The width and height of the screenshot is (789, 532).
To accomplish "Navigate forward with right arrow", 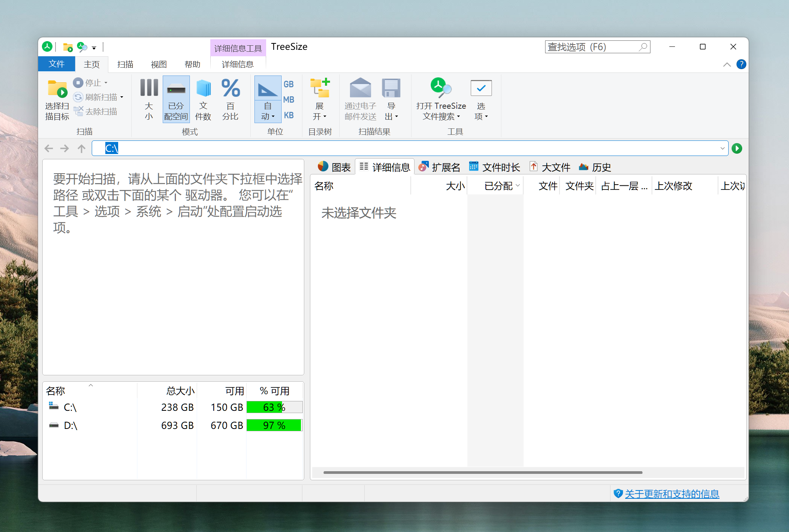I will [65, 148].
